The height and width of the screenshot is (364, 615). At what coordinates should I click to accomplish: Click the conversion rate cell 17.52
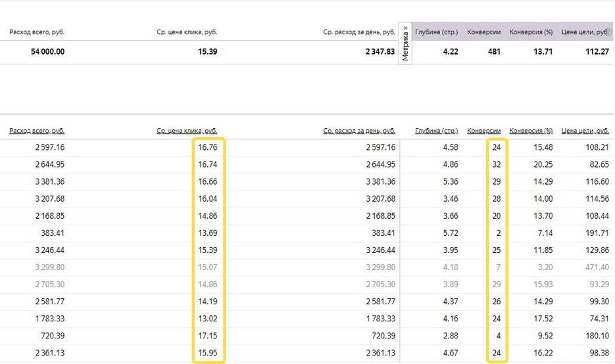543,319
